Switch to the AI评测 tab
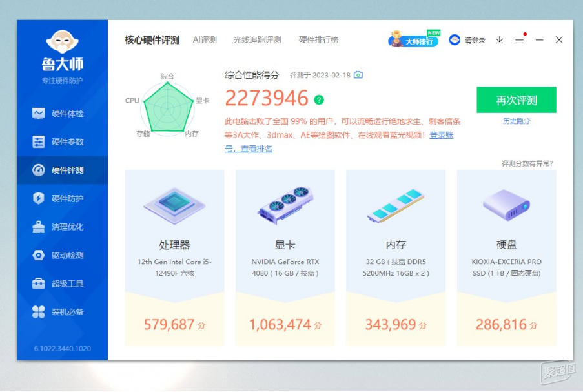583x392 pixels. [205, 40]
